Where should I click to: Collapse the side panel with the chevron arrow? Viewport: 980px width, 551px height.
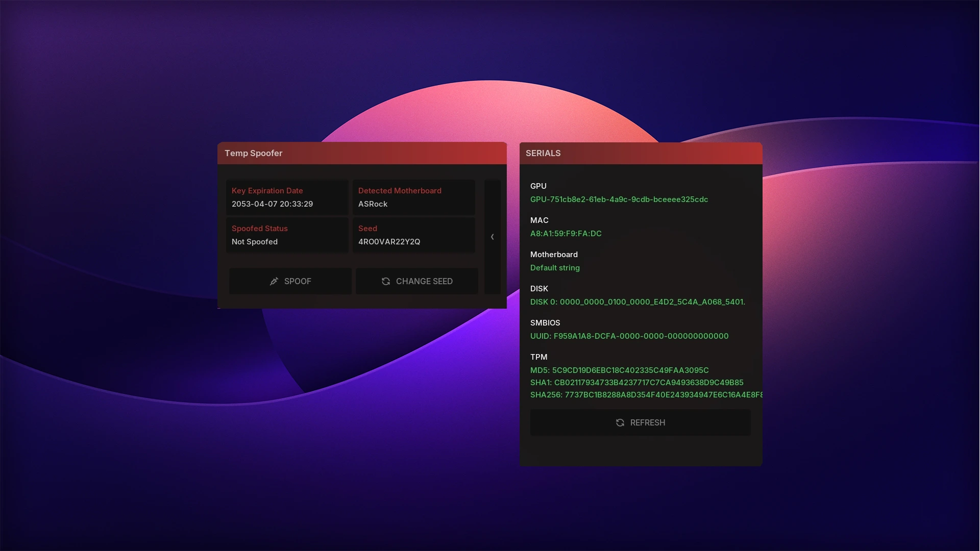493,237
